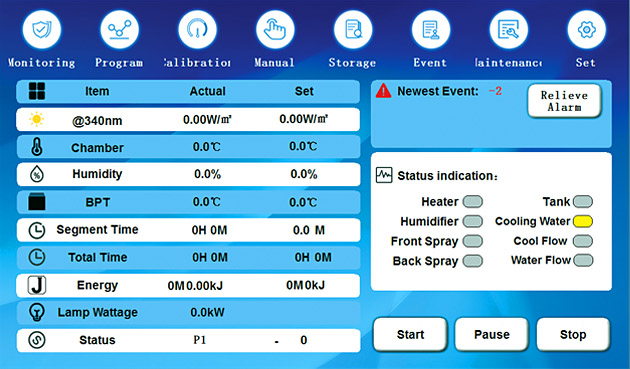Switch to the Monitoring tab label
Viewport: 630px width, 369px height.
tap(42, 63)
